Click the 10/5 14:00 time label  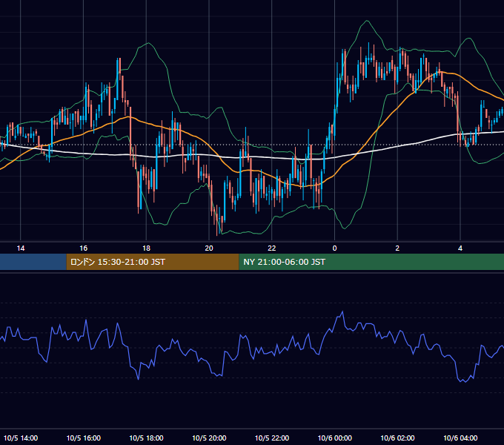(x=21, y=438)
